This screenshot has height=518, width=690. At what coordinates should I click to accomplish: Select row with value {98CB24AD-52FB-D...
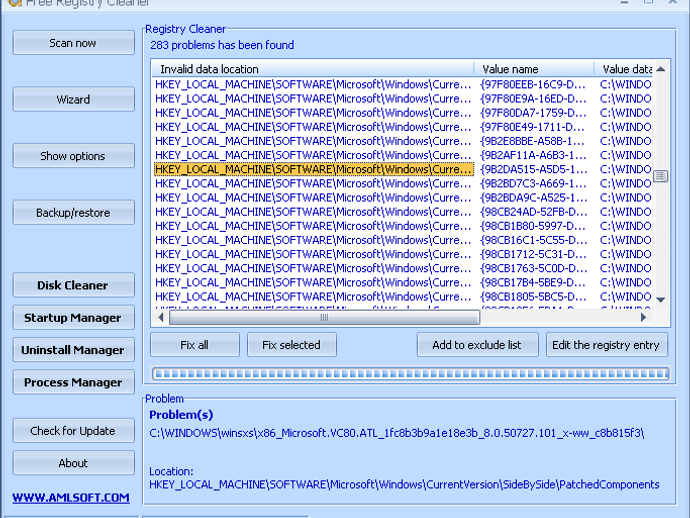(x=403, y=212)
